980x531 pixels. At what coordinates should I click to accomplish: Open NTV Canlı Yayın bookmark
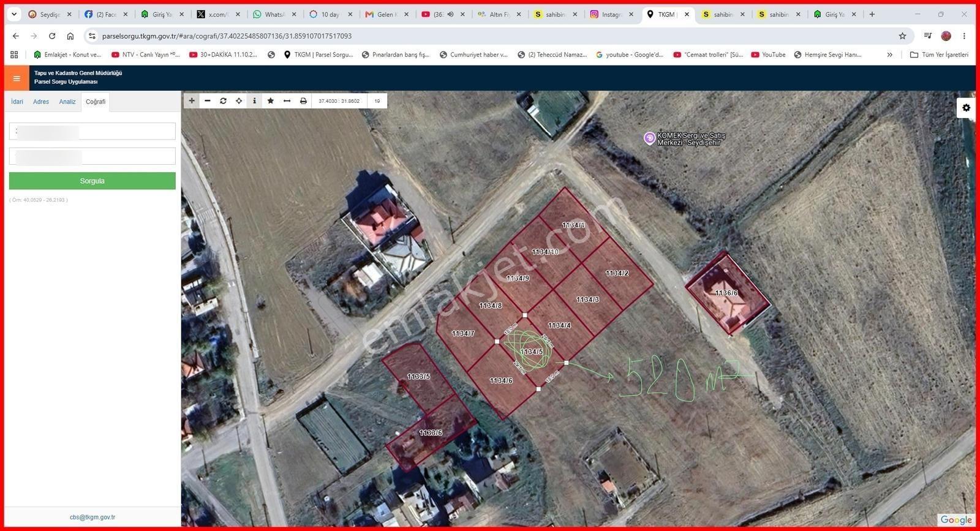[146, 55]
